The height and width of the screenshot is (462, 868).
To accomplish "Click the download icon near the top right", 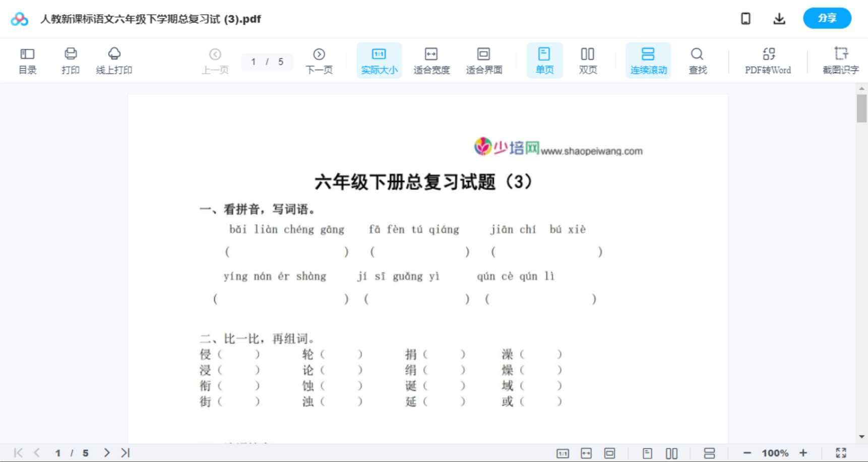I will [779, 18].
